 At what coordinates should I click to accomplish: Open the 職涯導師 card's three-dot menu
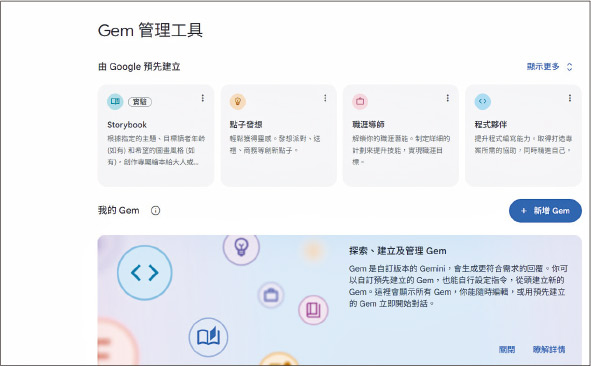448,98
